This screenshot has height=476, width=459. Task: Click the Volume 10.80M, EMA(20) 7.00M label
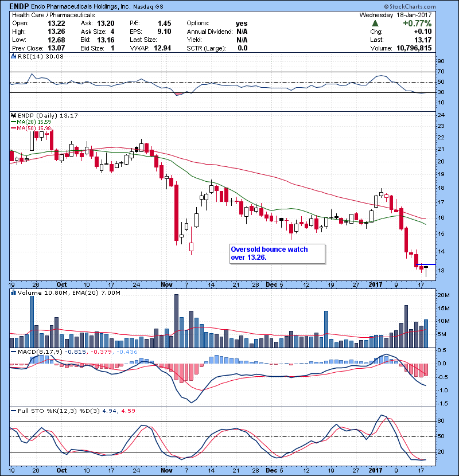pos(69,292)
